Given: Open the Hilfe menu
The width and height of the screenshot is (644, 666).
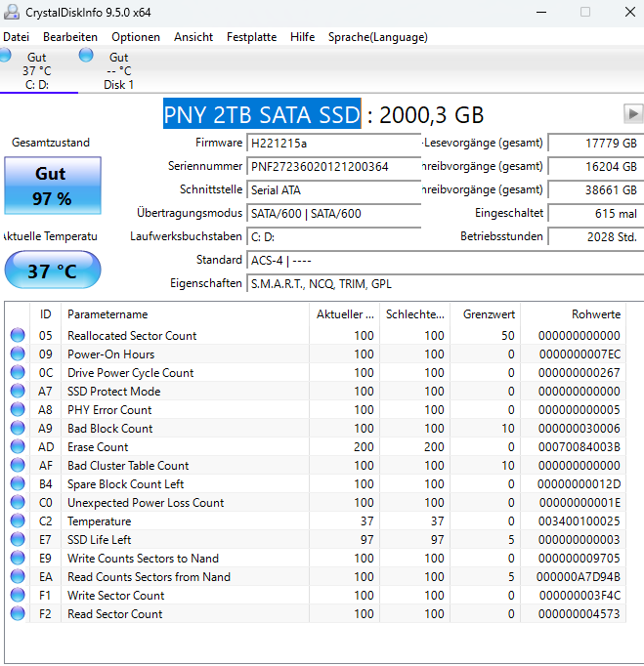Looking at the screenshot, I should (x=302, y=37).
